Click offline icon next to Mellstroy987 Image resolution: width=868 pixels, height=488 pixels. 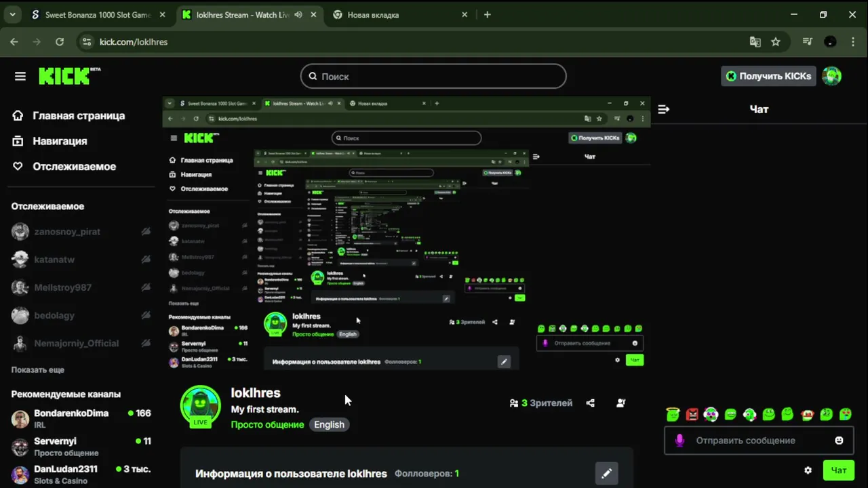[146, 287]
